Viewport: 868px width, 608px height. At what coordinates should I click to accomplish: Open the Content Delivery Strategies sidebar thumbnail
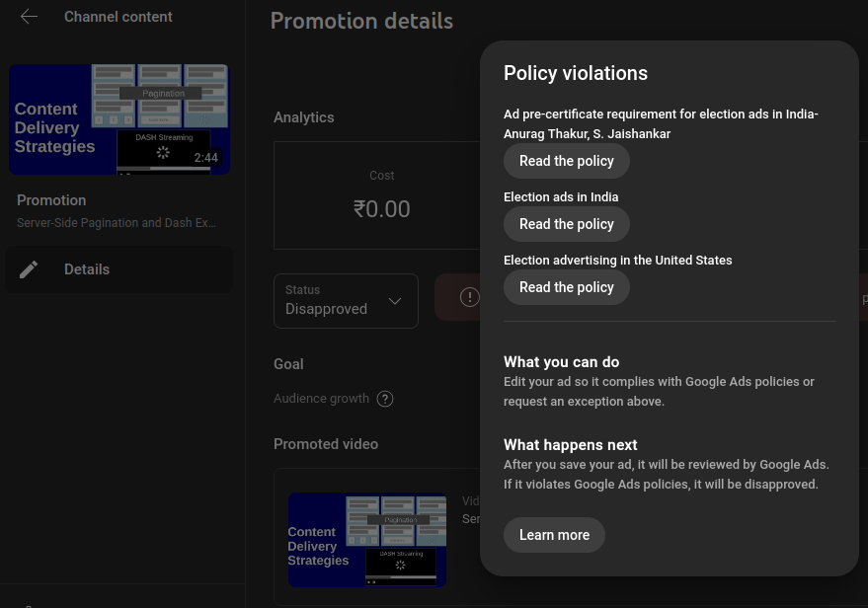(119, 119)
